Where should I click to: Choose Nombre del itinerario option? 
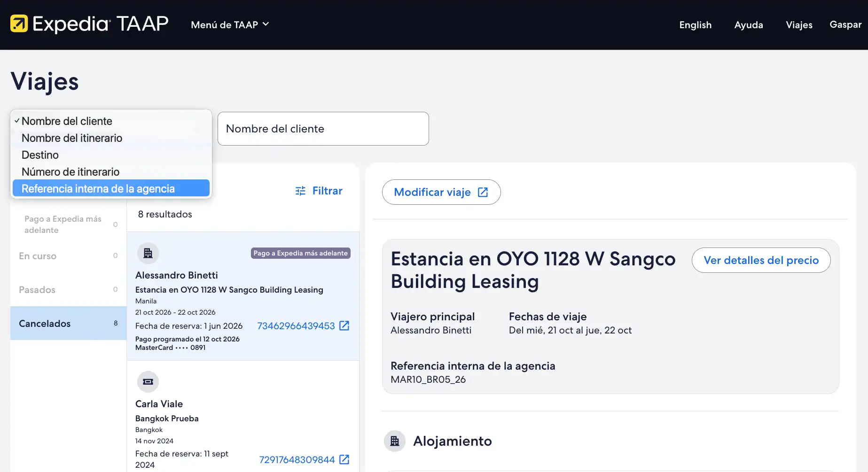pos(111,138)
